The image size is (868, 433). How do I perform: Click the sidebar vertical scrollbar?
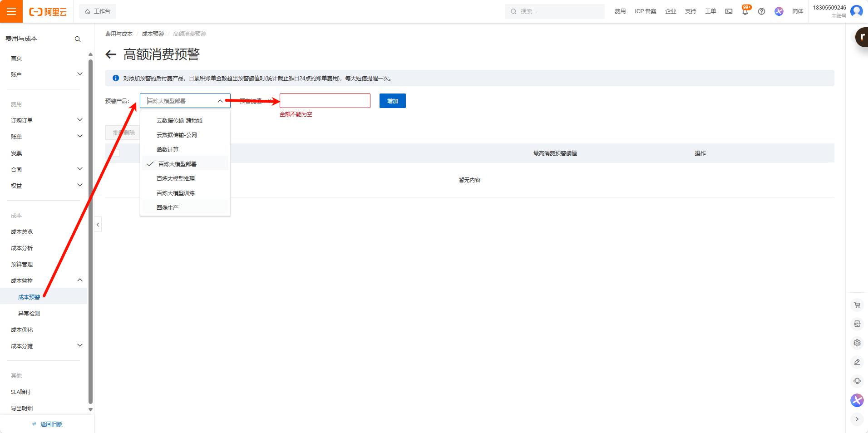point(90,231)
